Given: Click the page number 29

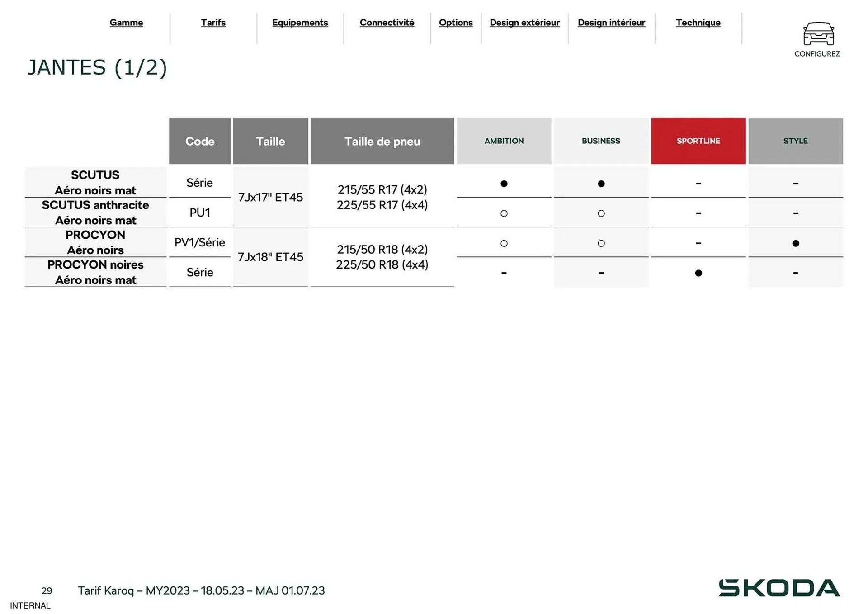Looking at the screenshot, I should point(47,591).
